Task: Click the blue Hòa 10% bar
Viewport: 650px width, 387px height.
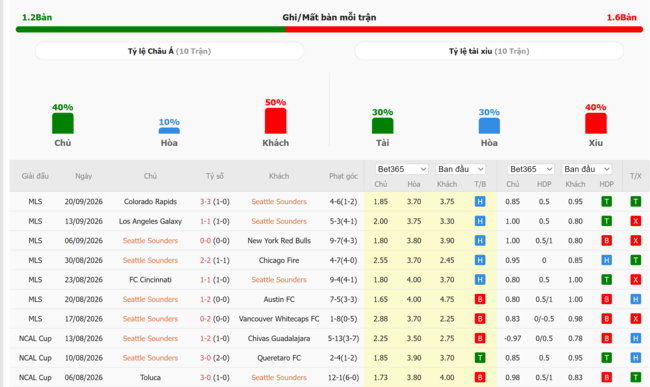Action: 169,131
